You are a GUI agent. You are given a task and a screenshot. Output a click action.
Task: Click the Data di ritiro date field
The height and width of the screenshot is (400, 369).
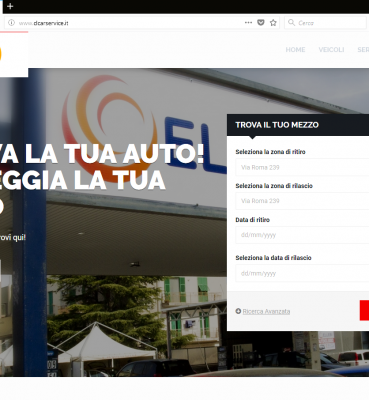(302, 235)
